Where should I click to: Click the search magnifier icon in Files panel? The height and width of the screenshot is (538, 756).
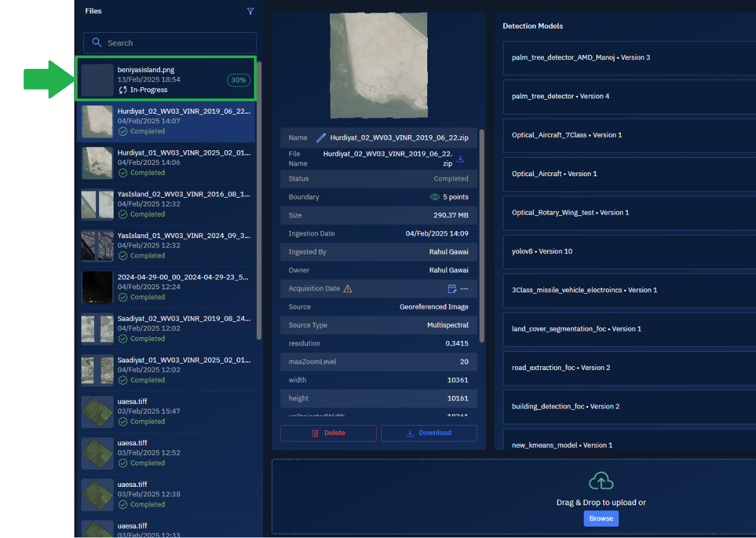click(x=97, y=42)
